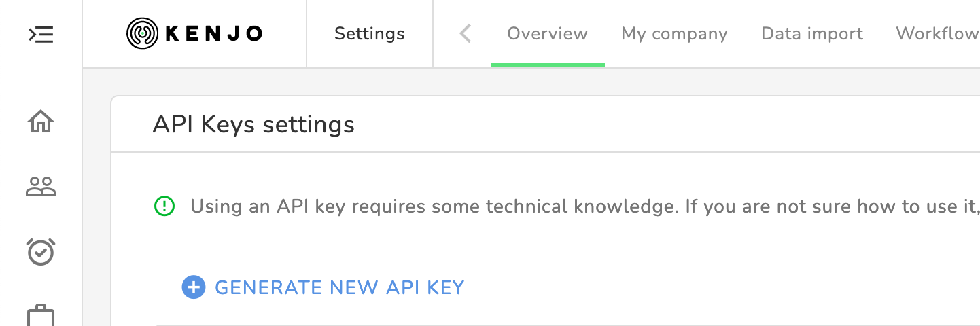The width and height of the screenshot is (980, 326).
Task: Click the API Keys settings heading
Action: click(x=253, y=124)
